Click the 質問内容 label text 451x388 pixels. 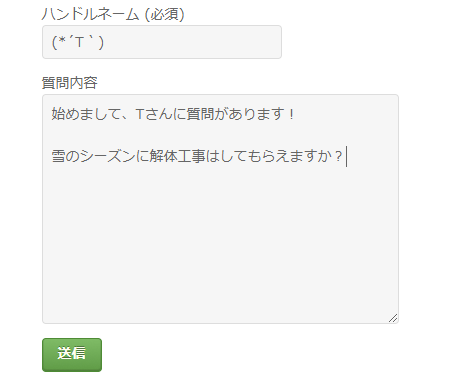pyautogui.click(x=69, y=82)
